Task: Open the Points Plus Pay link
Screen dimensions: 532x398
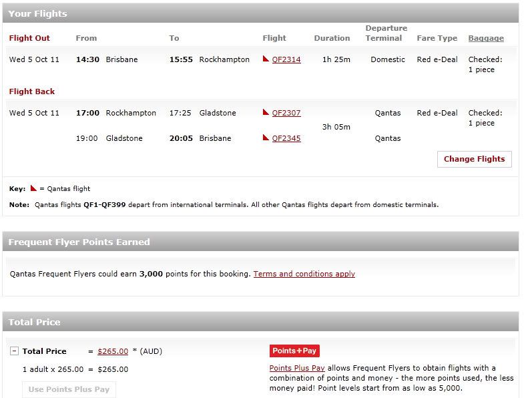Action: [x=297, y=368]
